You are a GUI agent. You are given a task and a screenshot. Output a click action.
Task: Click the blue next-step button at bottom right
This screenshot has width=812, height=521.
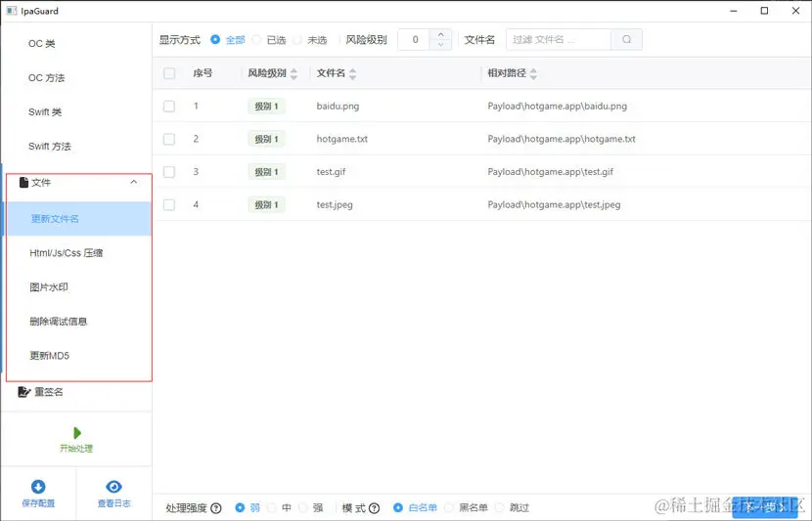tap(765, 507)
